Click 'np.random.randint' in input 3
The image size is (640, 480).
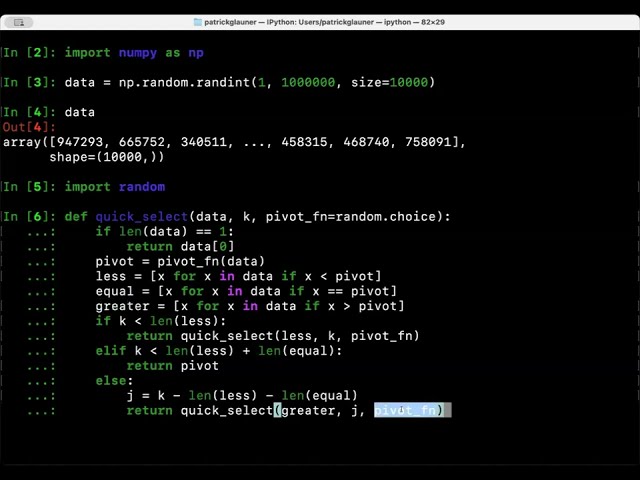point(184,82)
